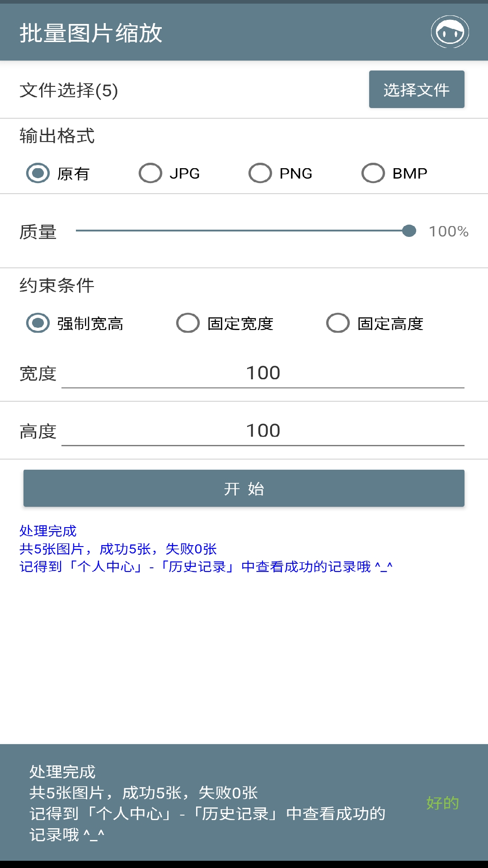488x868 pixels.
Task: Choose JPG as output format
Action: coord(150,173)
